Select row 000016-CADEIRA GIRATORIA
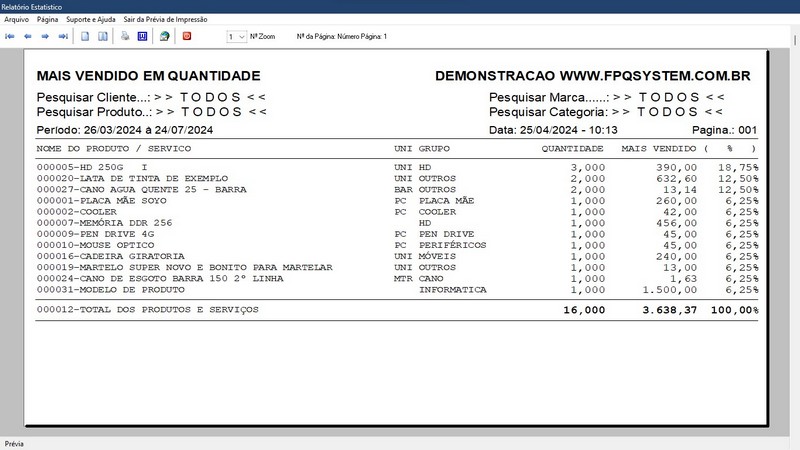Screen dimensions: 800x450 [397, 257]
